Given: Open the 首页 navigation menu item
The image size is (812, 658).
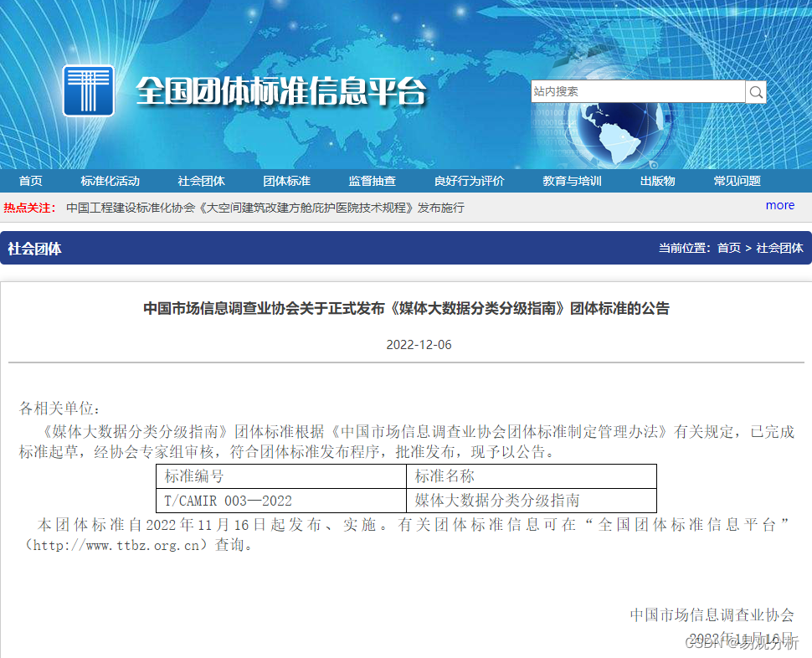Looking at the screenshot, I should [x=30, y=181].
